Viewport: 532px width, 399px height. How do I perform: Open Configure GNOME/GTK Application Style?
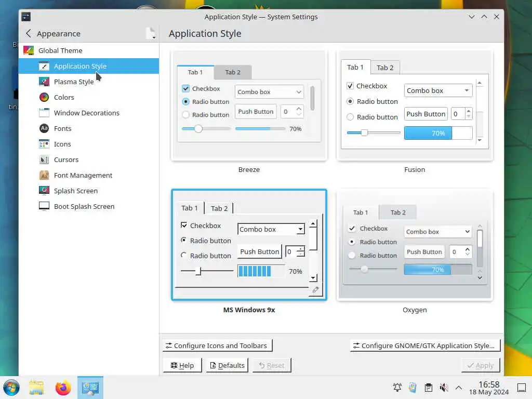(425, 345)
